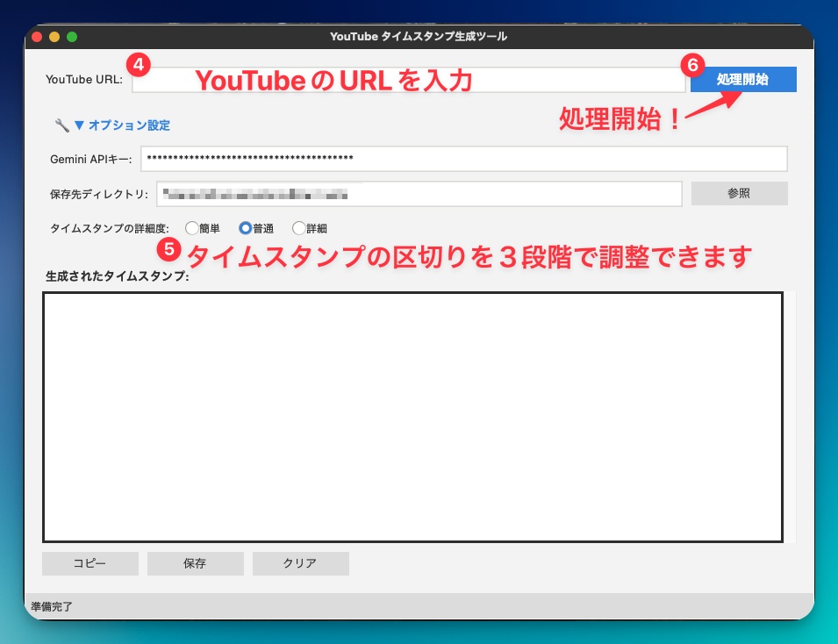Click the green zoom traffic light
The height and width of the screenshot is (644, 838).
(x=73, y=37)
